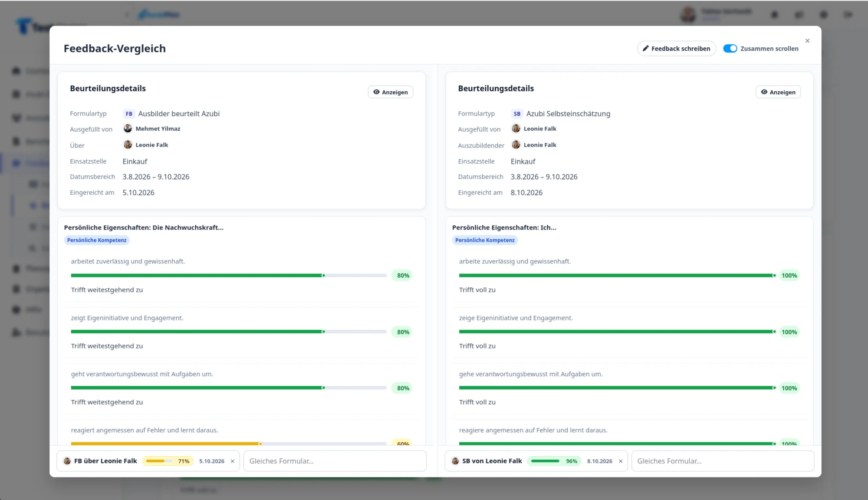Click the SB von Leonie Falk chip avatar
868x500 pixels.
point(455,461)
